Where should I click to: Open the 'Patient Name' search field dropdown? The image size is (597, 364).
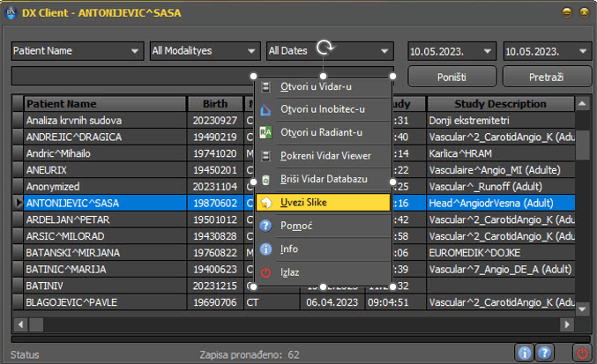coord(78,51)
